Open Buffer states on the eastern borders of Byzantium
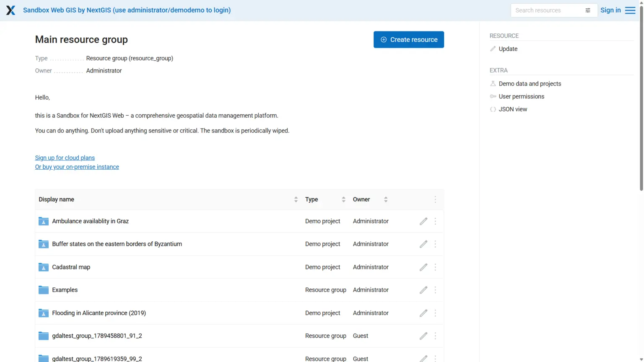644x362 pixels. click(117, 244)
